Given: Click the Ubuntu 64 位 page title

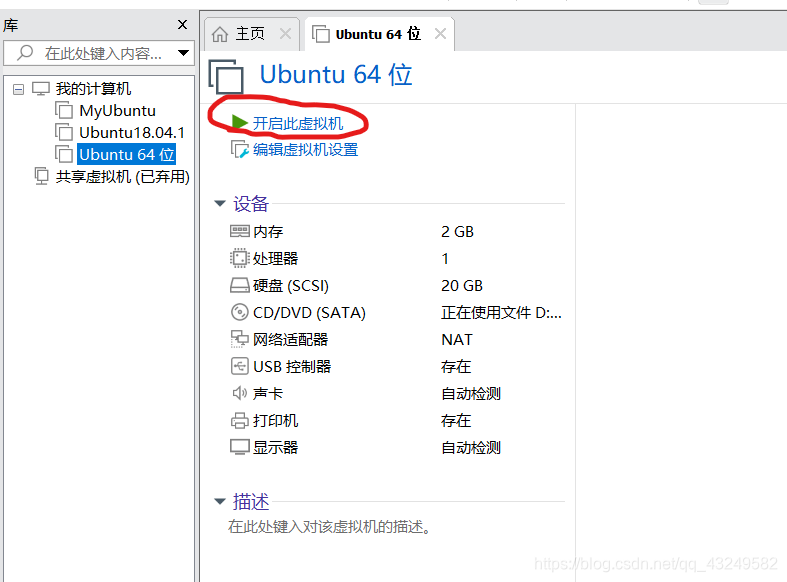Looking at the screenshot, I should coord(336,75).
